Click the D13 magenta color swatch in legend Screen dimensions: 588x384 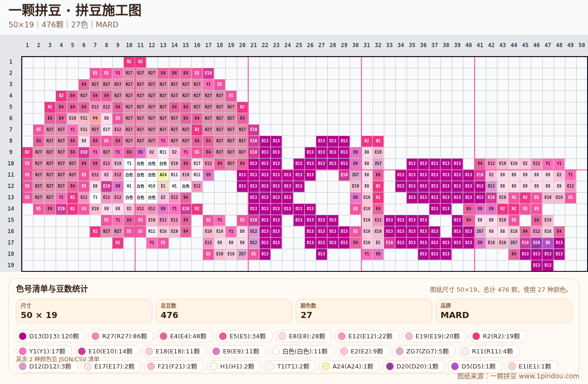coord(23,336)
